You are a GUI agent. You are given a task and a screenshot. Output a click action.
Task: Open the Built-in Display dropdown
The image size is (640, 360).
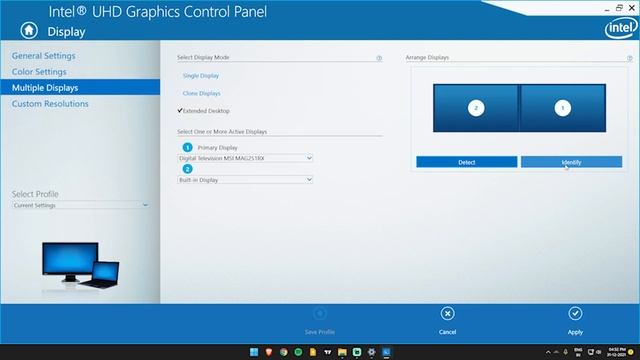click(x=245, y=180)
